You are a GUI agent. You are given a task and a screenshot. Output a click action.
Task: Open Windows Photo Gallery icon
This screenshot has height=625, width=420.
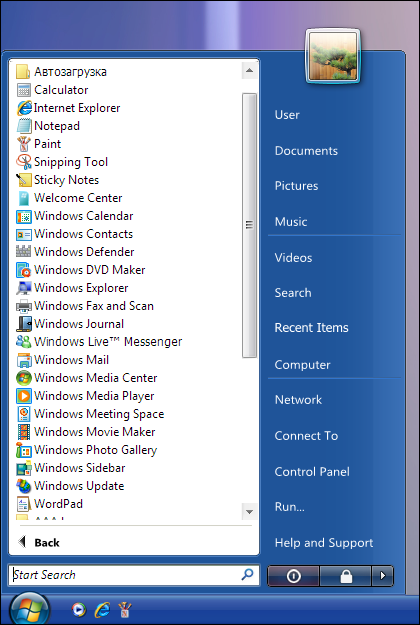pos(24,450)
